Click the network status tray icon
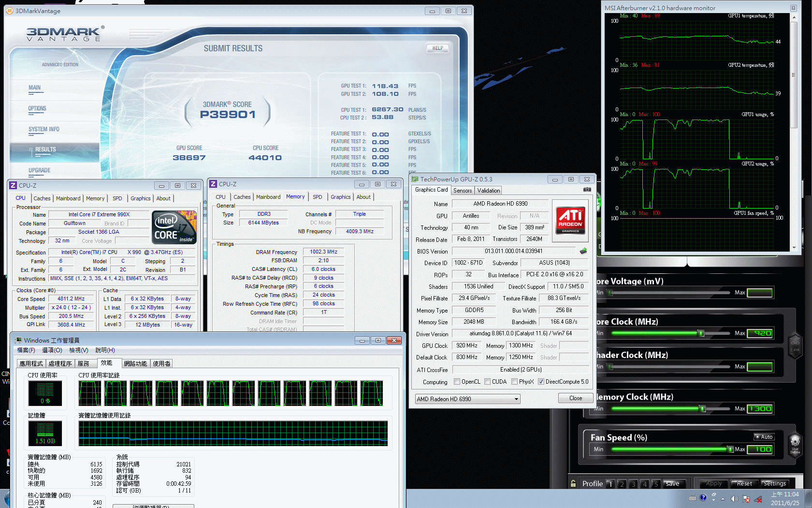This screenshot has height=508, width=812. pos(758,499)
